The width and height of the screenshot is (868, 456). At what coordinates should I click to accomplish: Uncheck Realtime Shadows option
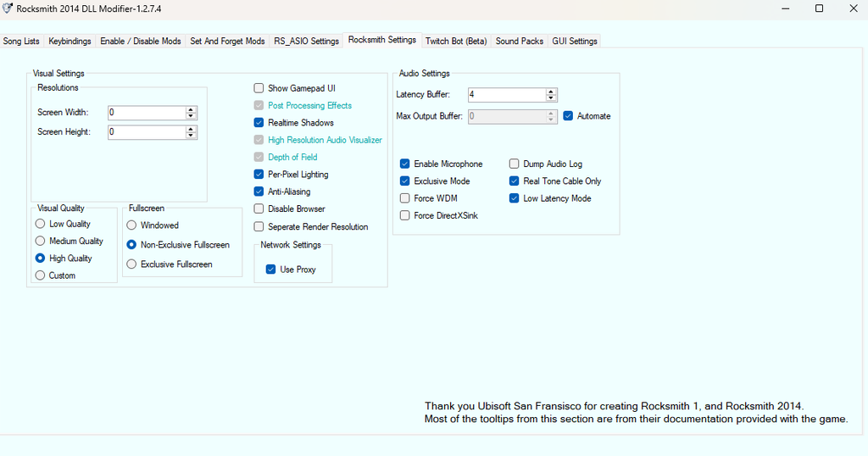tap(259, 123)
